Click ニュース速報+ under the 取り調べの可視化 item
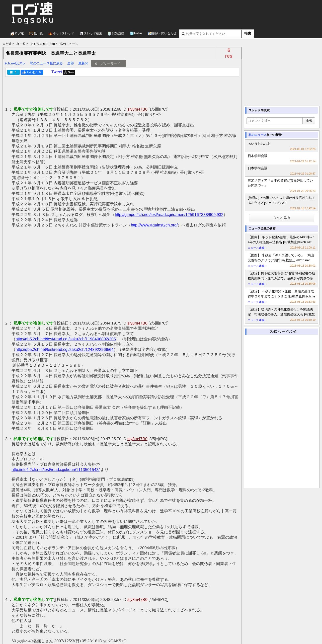322x644 pixels. [x=257, y=320]
